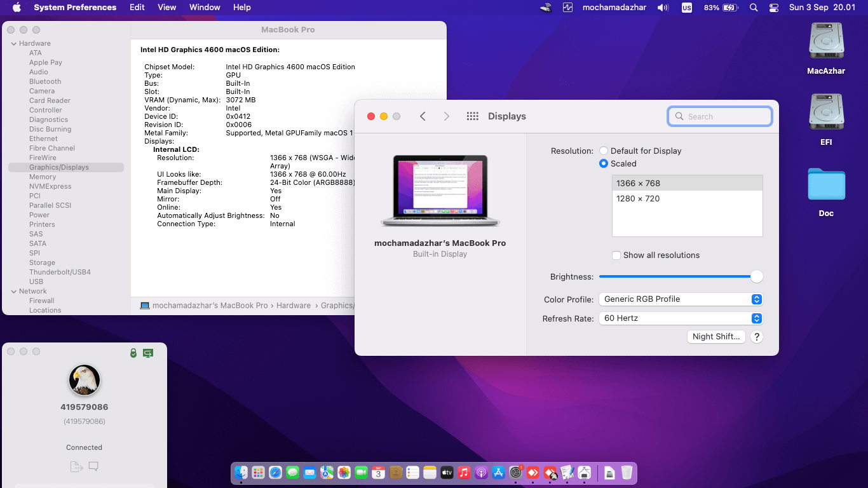Open the Edit menu
The width and height of the screenshot is (868, 488).
coord(137,8)
